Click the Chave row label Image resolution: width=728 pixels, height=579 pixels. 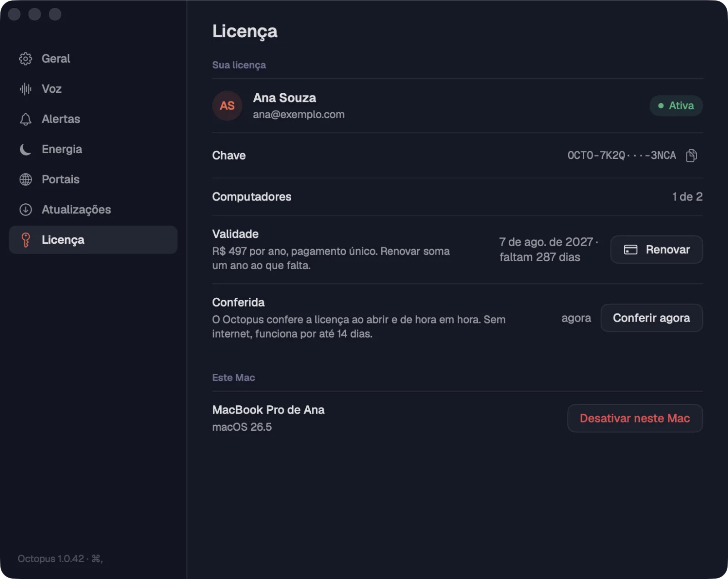[x=229, y=156]
